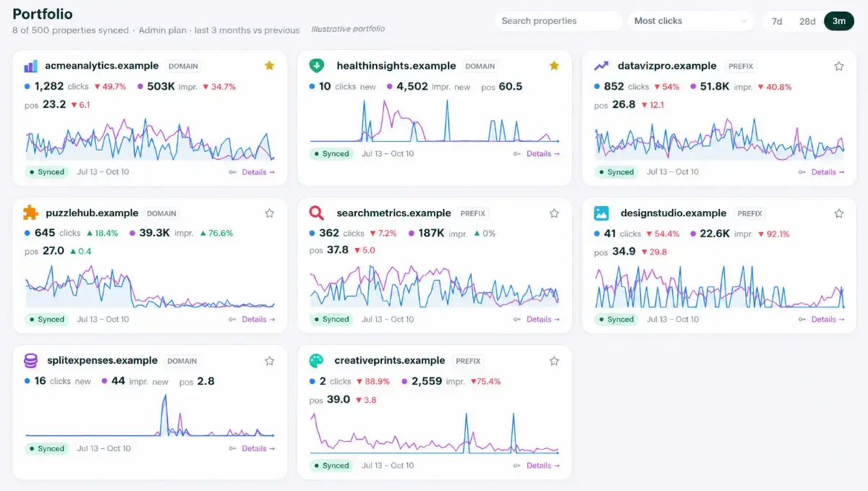The image size is (868, 491).
Task: Click the creativeprints.example palette icon
Action: point(316,361)
